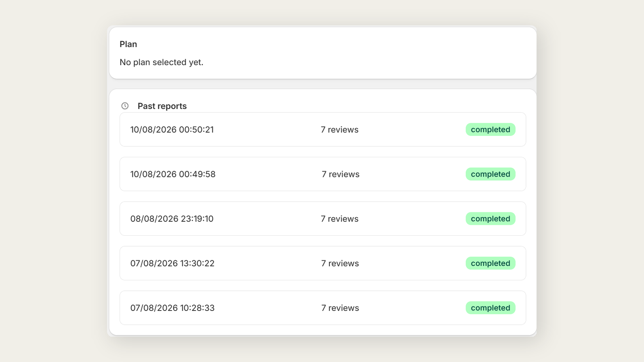Click the clock icon beside Past reports
Viewport: 644px width, 362px height.
(125, 106)
